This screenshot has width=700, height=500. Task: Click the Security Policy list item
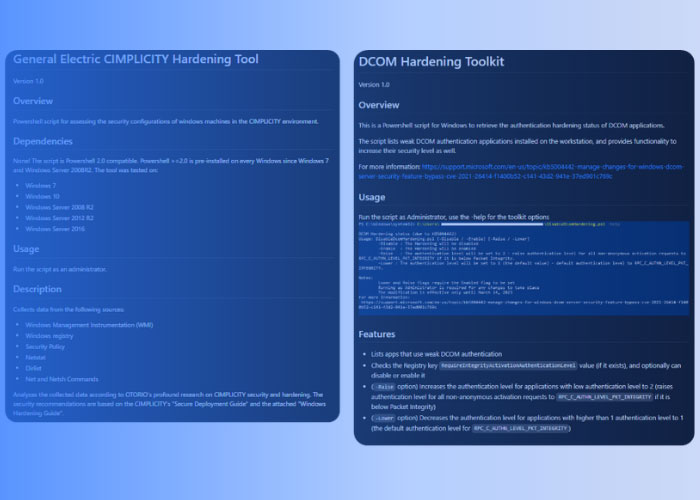click(x=45, y=346)
